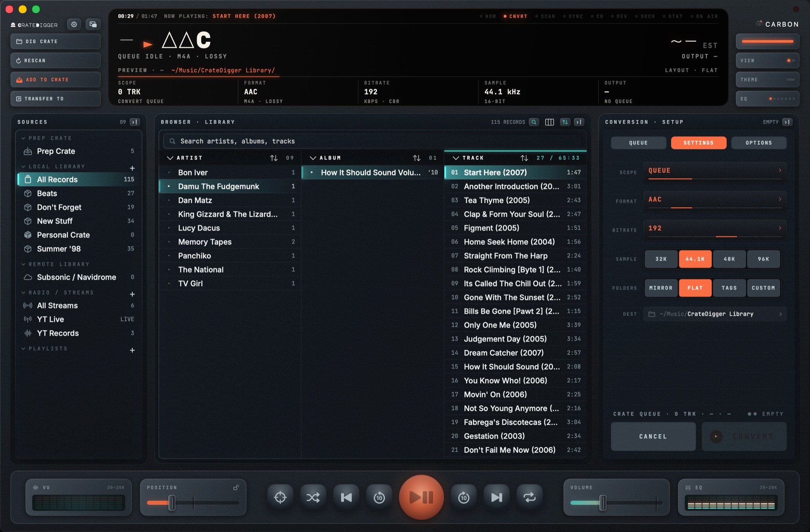Image resolution: width=810 pixels, height=532 pixels.
Task: Open browser search magnifier icon
Action: pyautogui.click(x=534, y=122)
